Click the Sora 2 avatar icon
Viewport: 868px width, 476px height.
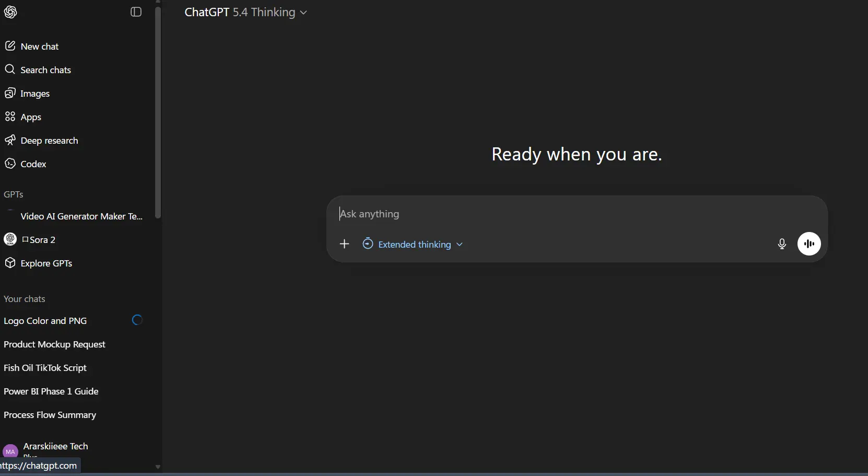pyautogui.click(x=10, y=239)
